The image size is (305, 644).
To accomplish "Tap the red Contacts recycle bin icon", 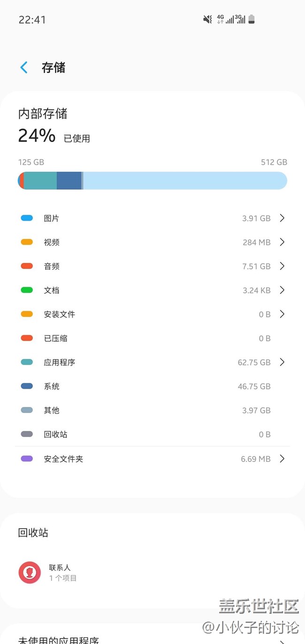I will [30, 573].
